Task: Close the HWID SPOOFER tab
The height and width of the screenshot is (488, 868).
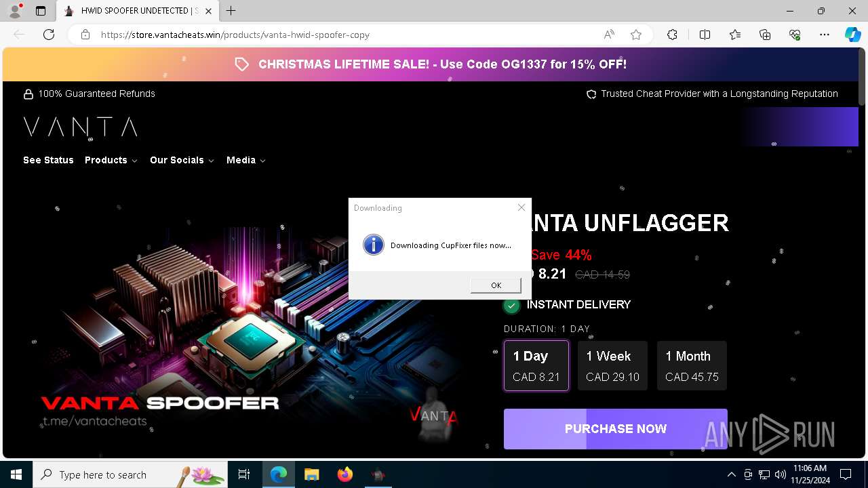Action: point(209,12)
